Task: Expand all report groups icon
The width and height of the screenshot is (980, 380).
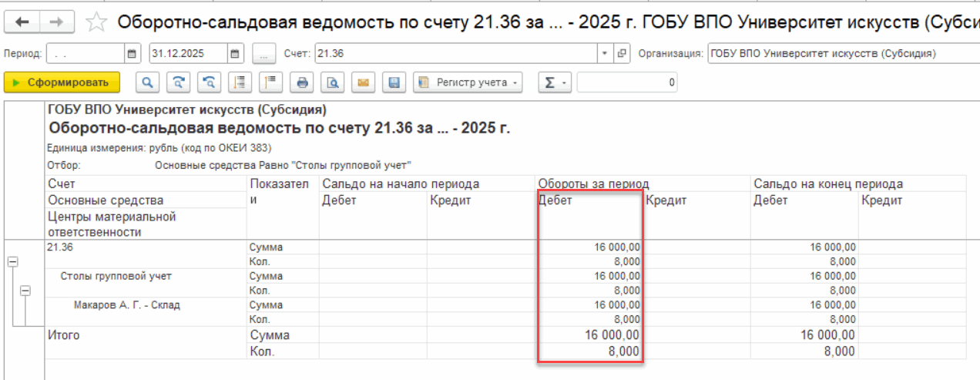Action: [240, 82]
